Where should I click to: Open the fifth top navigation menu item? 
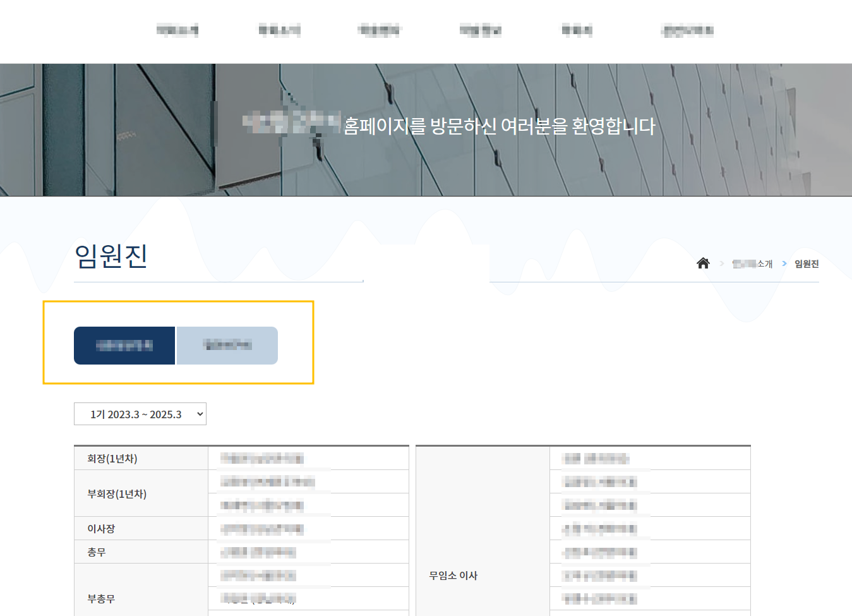coord(575,30)
